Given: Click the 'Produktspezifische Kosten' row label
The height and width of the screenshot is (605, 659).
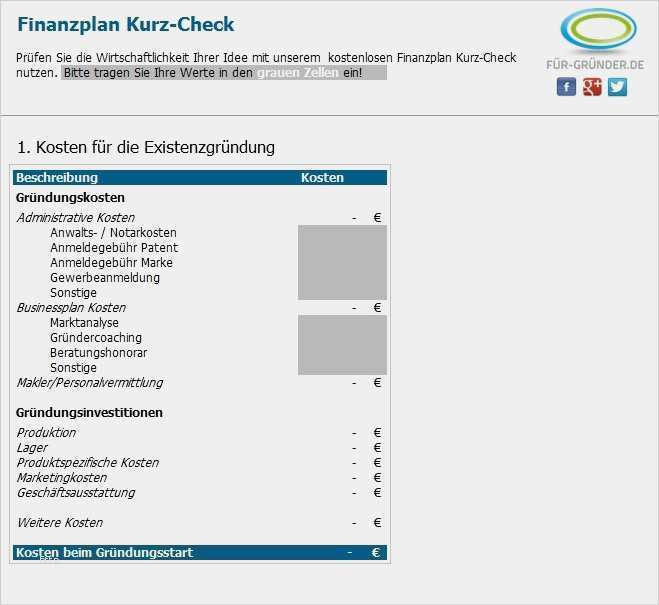Looking at the screenshot, I should point(88,463).
